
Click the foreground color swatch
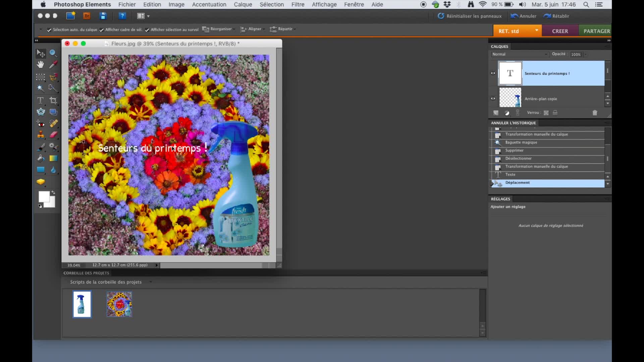pyautogui.click(x=44, y=196)
